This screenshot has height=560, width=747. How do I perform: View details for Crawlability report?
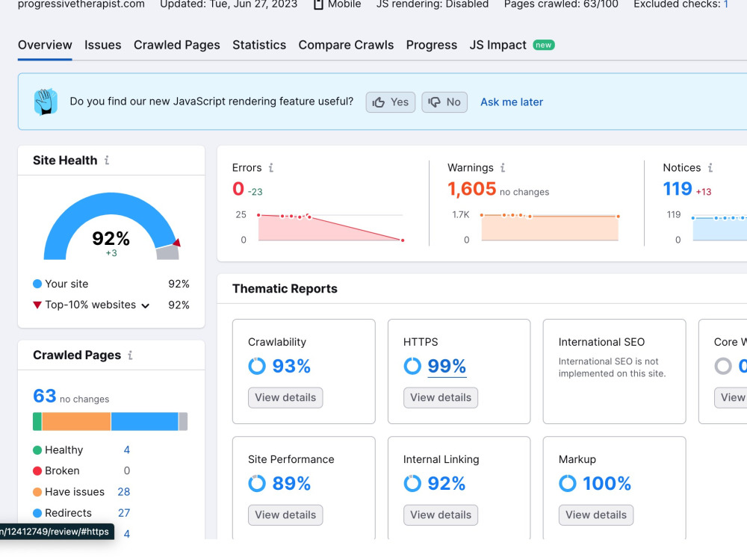click(285, 398)
